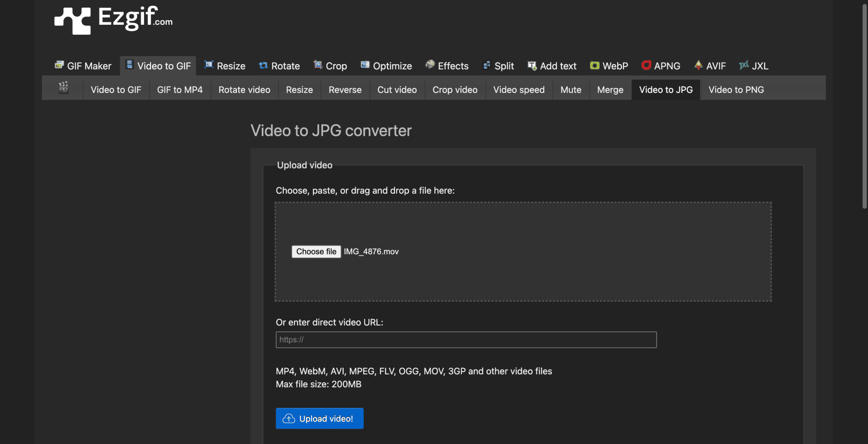Switch to the Rotate video tab

pyautogui.click(x=244, y=90)
